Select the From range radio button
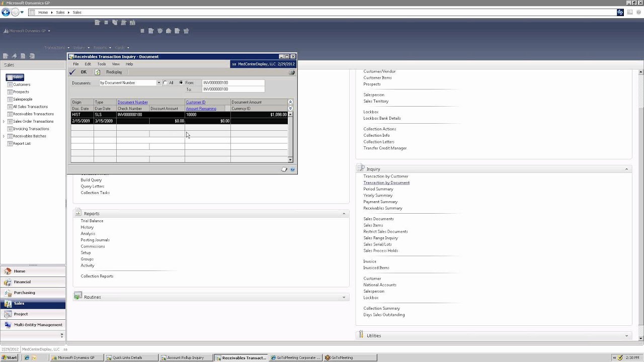Screen dimensions: 644x362 pyautogui.click(x=181, y=82)
